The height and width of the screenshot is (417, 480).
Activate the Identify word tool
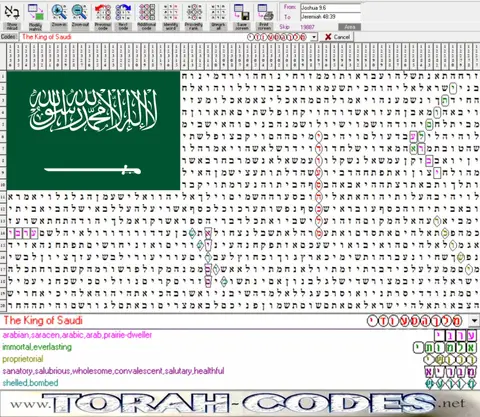click(170, 16)
